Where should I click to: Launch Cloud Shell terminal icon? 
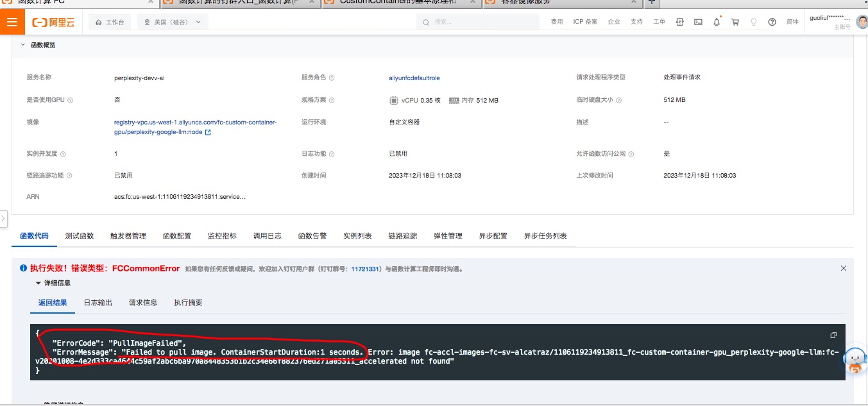point(698,22)
